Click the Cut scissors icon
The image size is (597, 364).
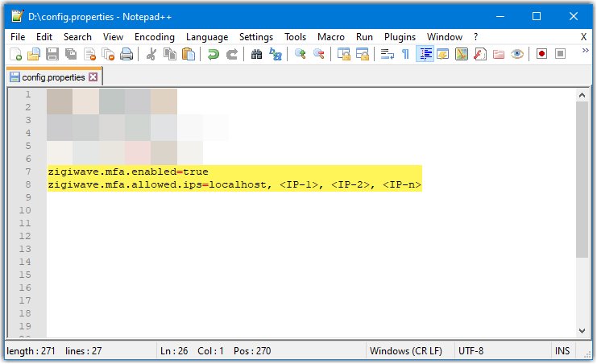pyautogui.click(x=151, y=54)
